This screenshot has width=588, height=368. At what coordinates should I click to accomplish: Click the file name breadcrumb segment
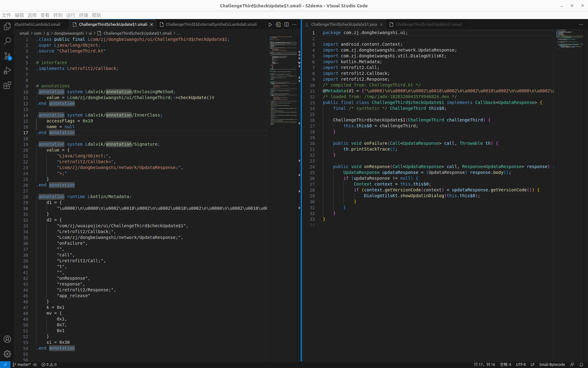(134, 33)
